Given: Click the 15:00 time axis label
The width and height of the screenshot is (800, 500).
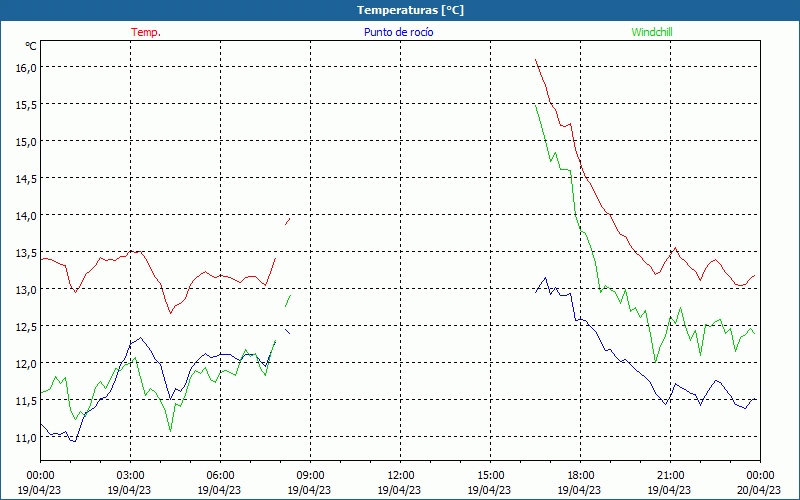Looking at the screenshot, I should 490,476.
